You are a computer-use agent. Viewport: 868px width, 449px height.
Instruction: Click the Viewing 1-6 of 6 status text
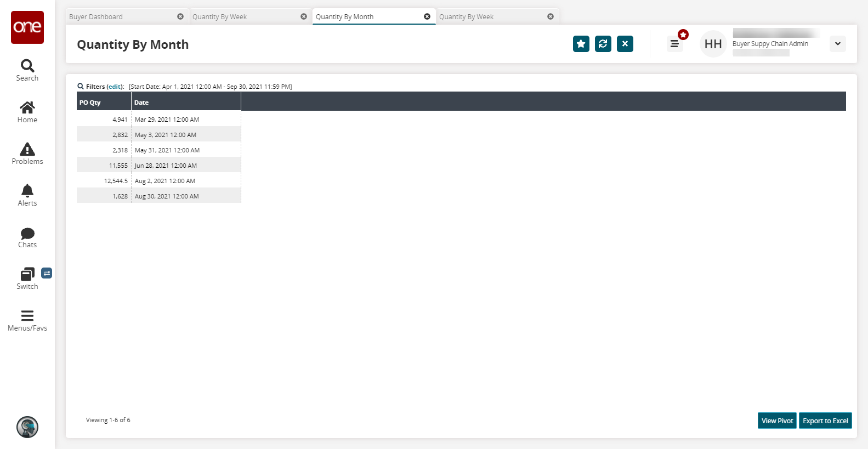108,420
